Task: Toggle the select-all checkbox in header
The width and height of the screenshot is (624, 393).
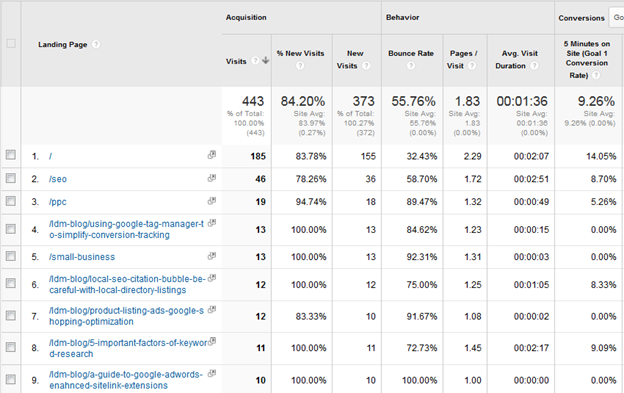Action: click(11, 43)
